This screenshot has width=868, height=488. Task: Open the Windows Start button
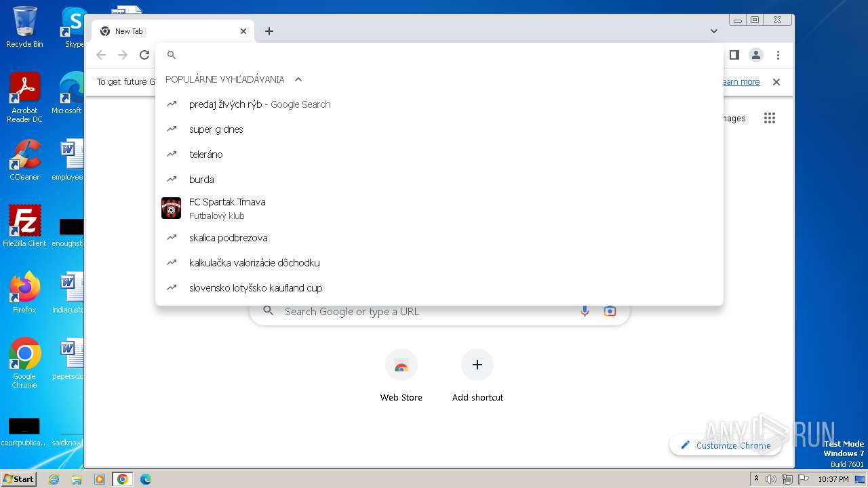click(x=18, y=479)
